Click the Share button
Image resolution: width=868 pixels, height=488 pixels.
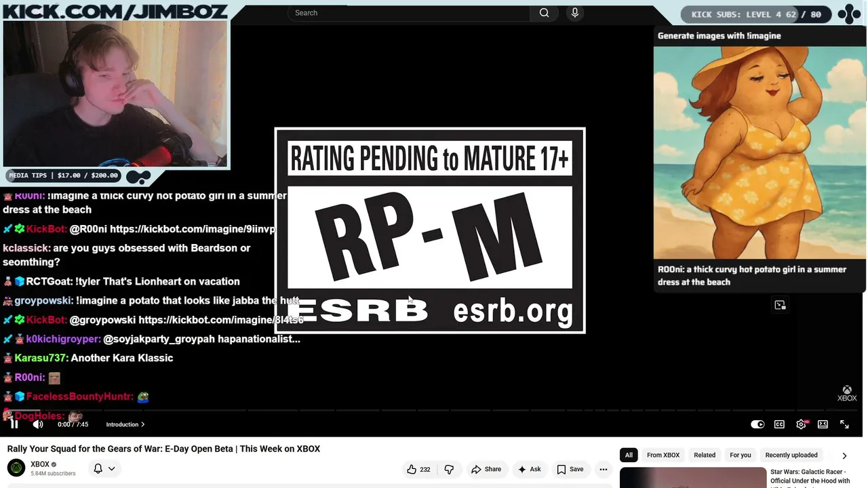[x=486, y=469]
